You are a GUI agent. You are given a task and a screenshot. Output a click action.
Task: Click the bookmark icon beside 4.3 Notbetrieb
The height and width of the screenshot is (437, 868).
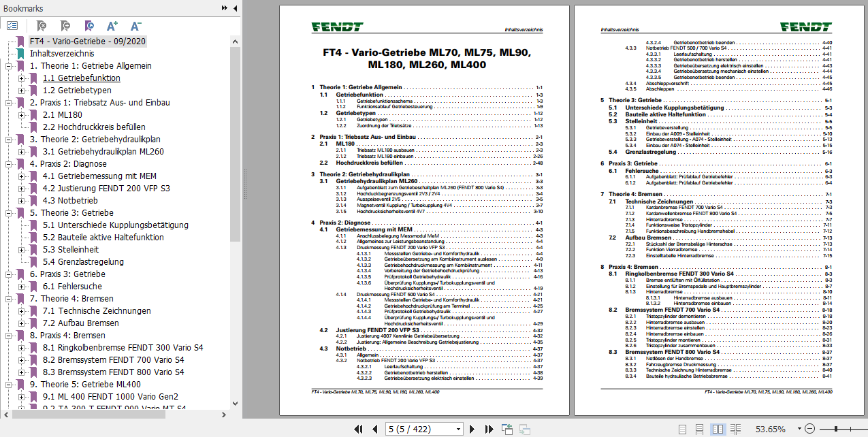click(34, 200)
